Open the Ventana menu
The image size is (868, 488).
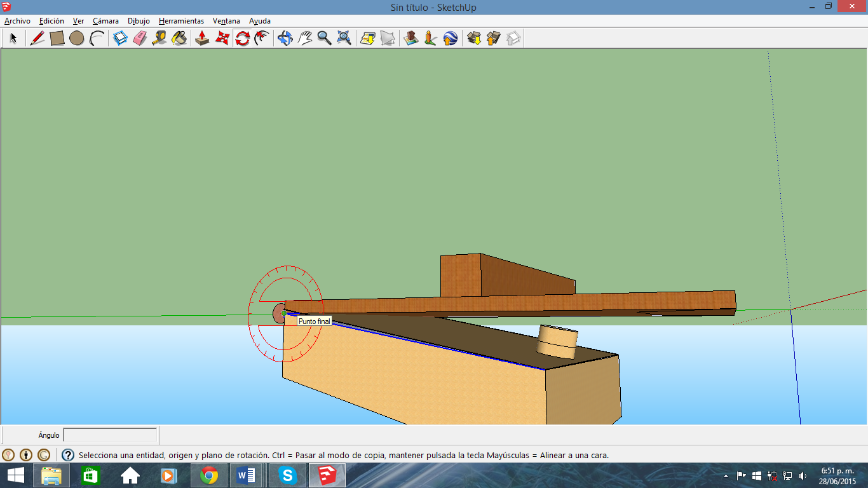click(x=226, y=21)
